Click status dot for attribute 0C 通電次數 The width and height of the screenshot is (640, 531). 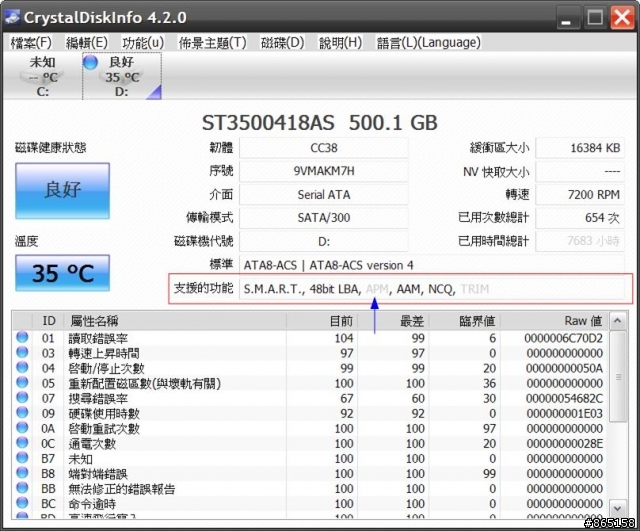(x=22, y=443)
